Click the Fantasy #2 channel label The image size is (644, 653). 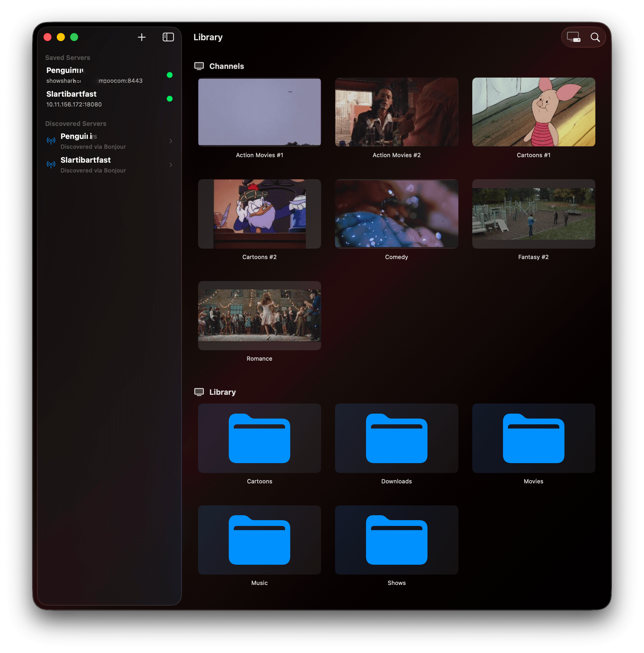point(533,257)
